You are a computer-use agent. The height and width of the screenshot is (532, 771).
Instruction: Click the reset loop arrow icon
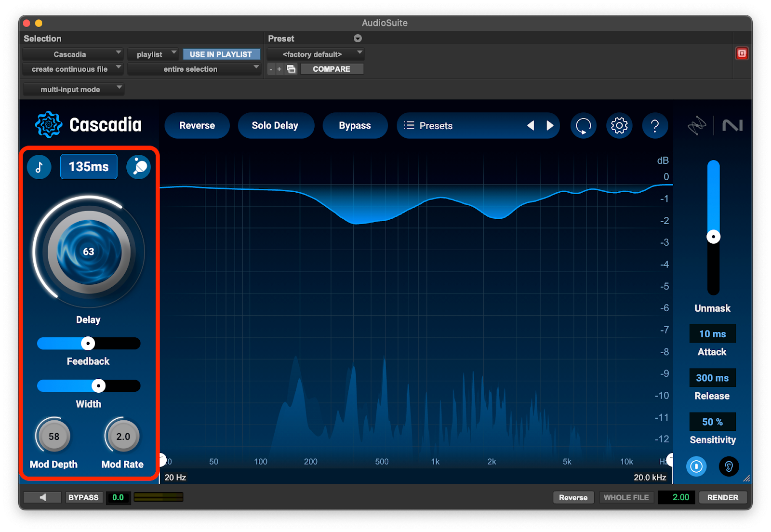584,126
